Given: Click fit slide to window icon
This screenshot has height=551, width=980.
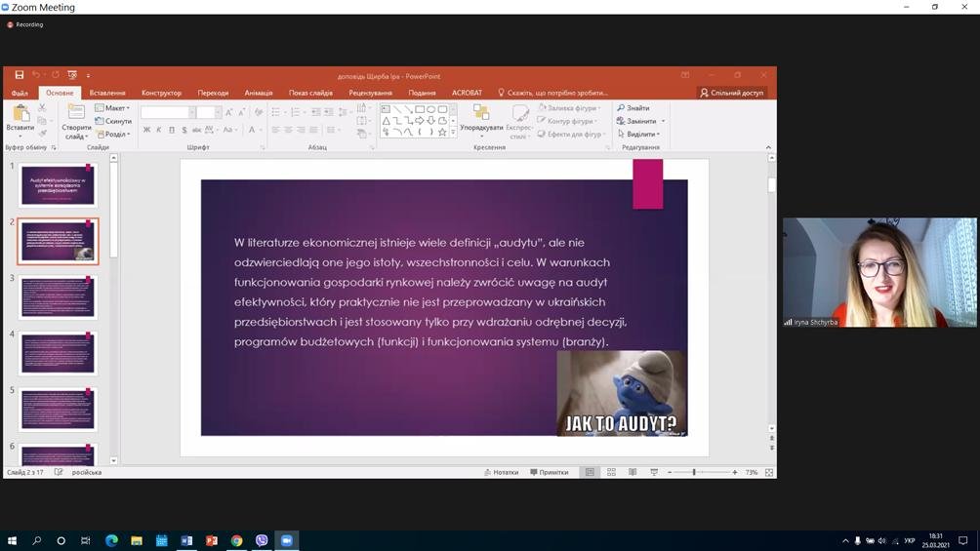Looking at the screenshot, I should click(x=769, y=472).
